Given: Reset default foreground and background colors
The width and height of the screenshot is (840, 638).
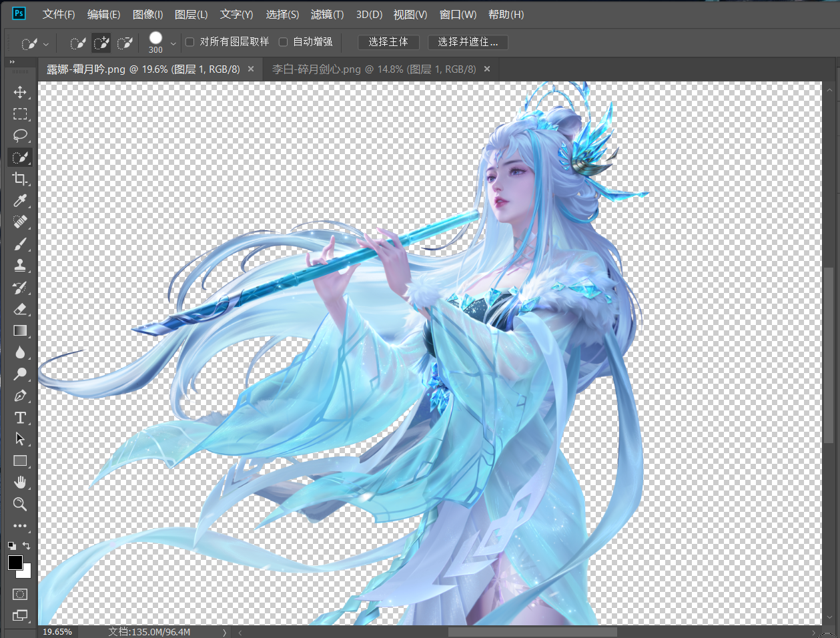Looking at the screenshot, I should tap(11, 545).
